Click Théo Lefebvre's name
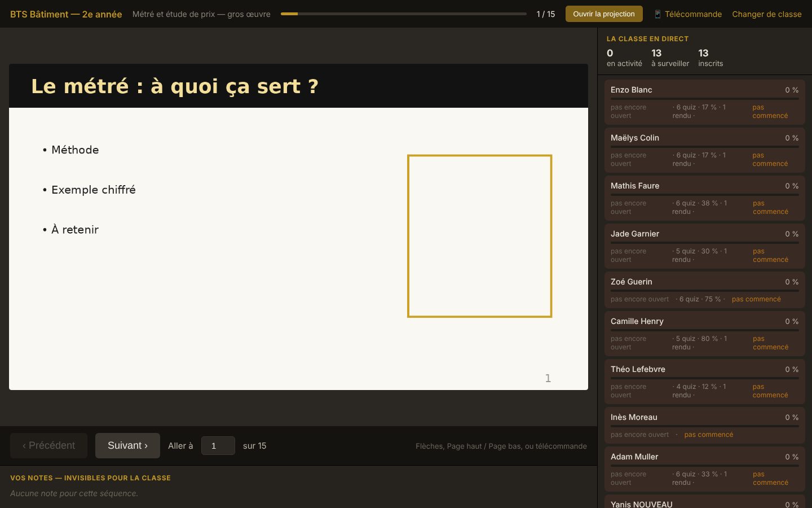This screenshot has height=508, width=812. (x=638, y=369)
